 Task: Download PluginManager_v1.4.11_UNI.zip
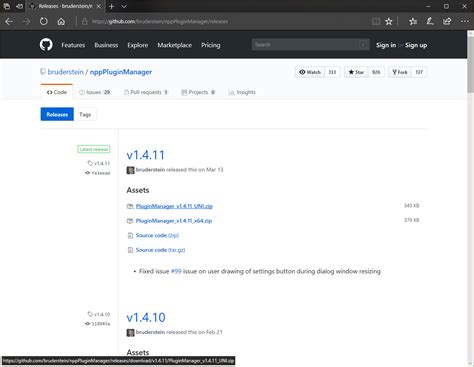coord(174,206)
